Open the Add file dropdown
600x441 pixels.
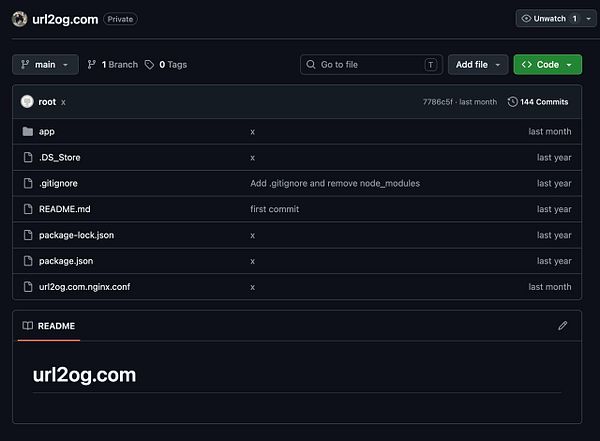(x=478, y=65)
